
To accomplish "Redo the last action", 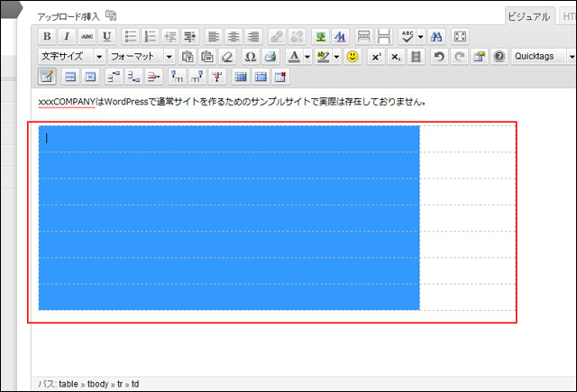I will pyautogui.click(x=459, y=57).
